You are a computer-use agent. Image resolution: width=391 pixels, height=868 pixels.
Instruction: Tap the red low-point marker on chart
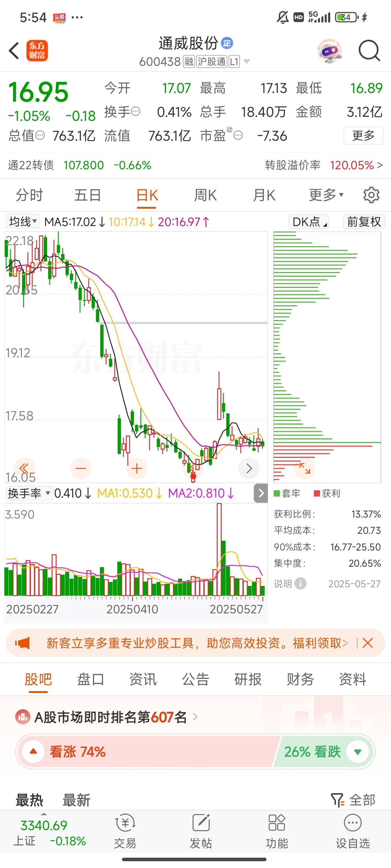pyautogui.click(x=193, y=477)
